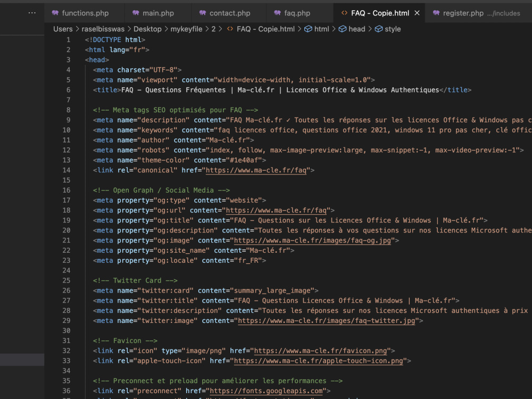
Task: Click the PHP elephant icon on register.php tab
Action: (436, 13)
